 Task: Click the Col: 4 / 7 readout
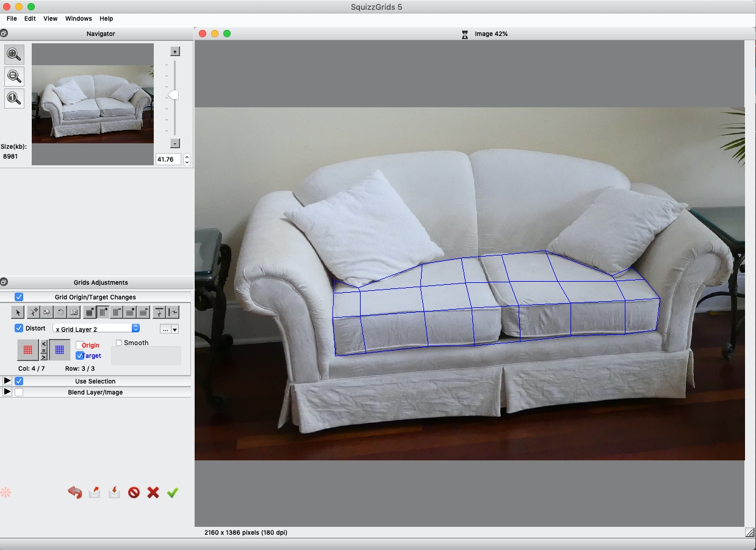coord(32,368)
